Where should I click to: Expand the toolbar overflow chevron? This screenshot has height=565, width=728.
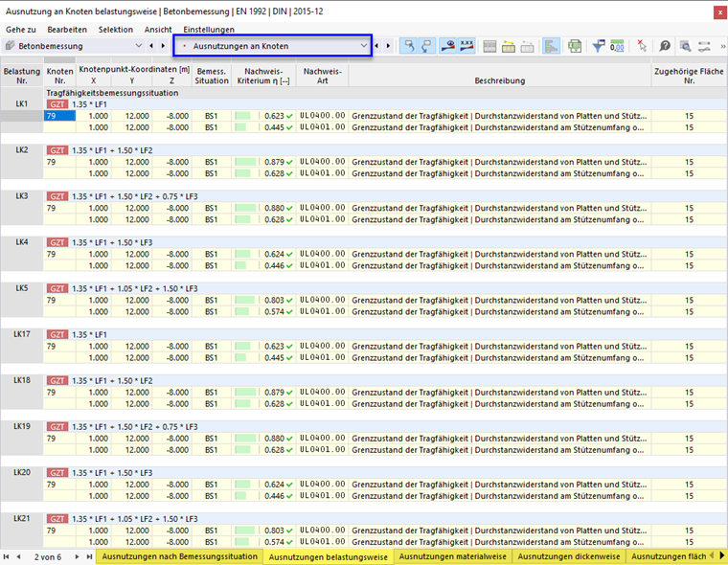point(722,46)
